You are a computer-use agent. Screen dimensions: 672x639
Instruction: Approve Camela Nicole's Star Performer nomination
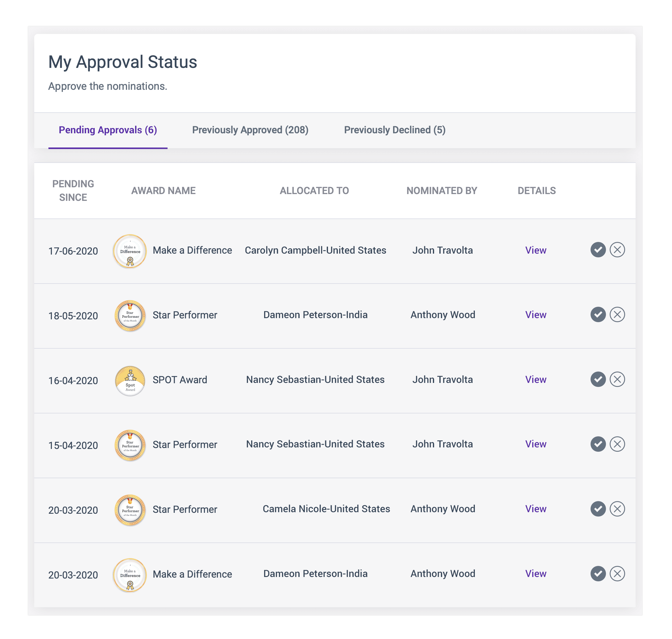(598, 509)
